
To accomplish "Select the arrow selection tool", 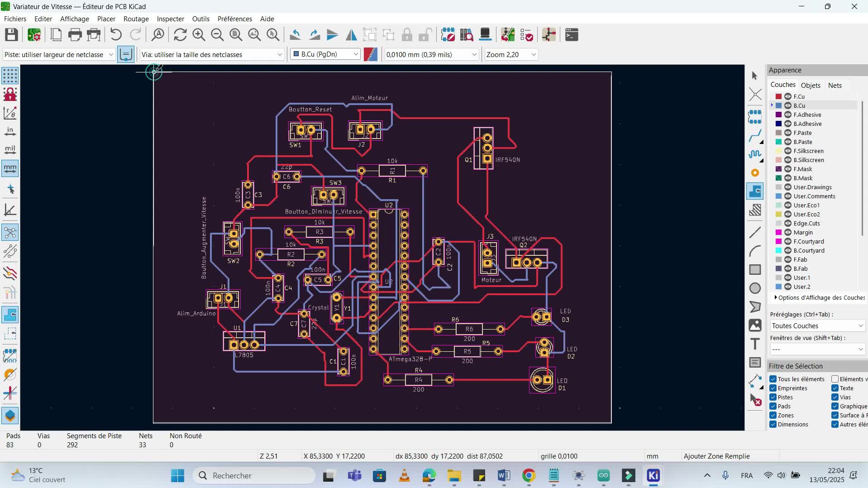I will tap(755, 76).
